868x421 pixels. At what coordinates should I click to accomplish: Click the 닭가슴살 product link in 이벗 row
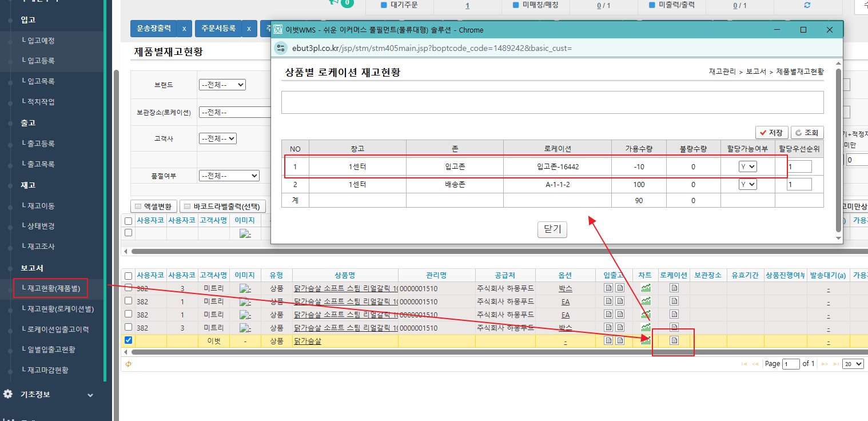(x=308, y=341)
